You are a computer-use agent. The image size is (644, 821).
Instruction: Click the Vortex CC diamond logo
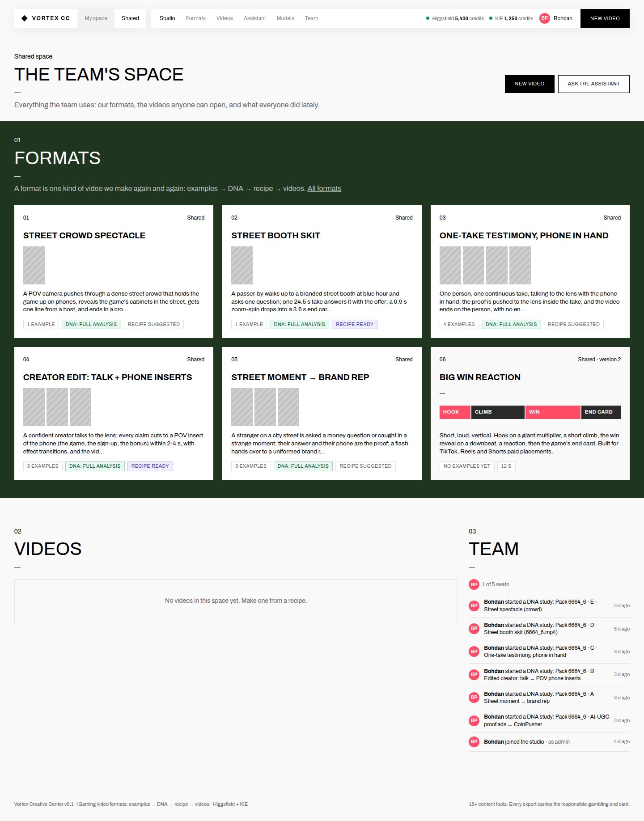click(x=25, y=18)
